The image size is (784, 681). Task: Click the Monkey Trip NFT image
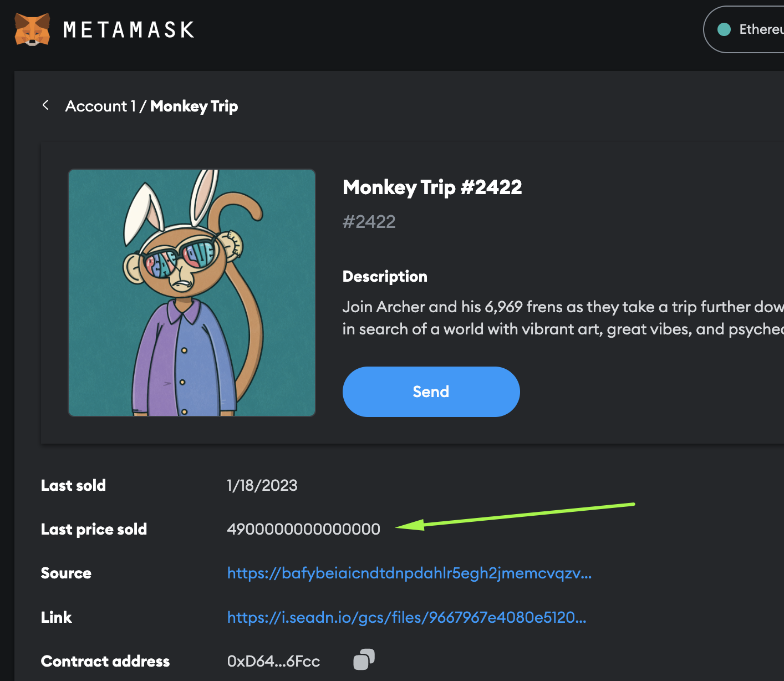(x=192, y=293)
